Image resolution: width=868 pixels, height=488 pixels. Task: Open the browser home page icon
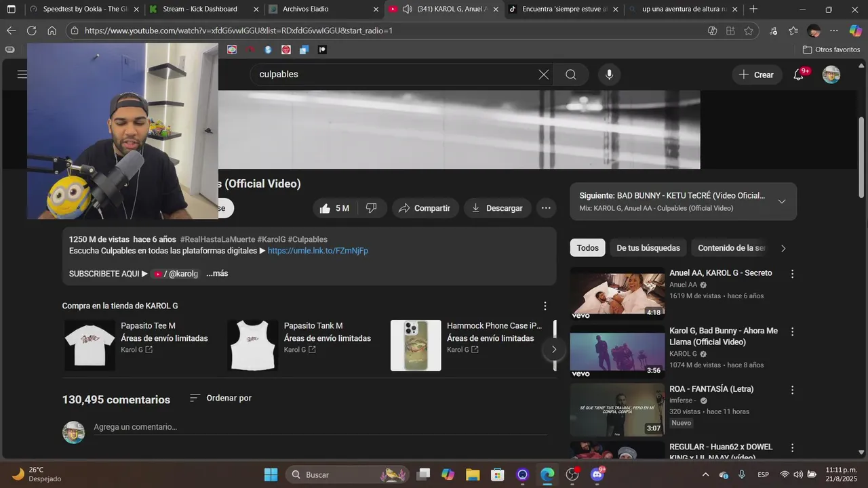[52, 30]
